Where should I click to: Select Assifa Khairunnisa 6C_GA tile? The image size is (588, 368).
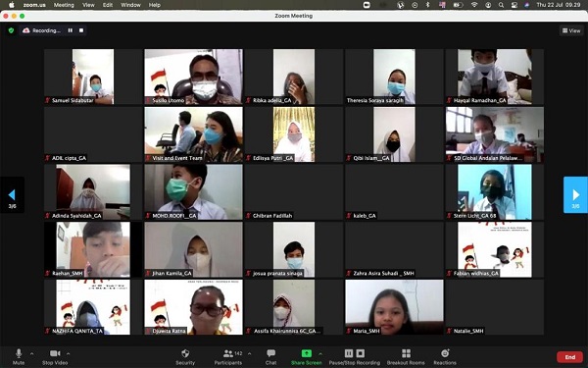point(294,307)
